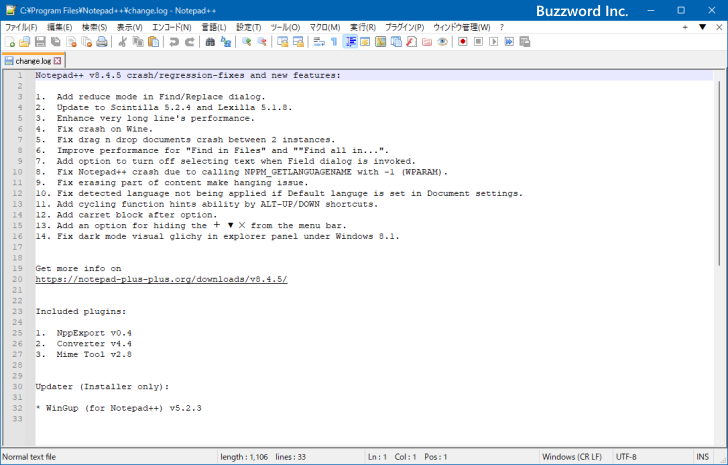Toggle the highlighted Indent Guide icon
The width and height of the screenshot is (728, 465).
(351, 42)
